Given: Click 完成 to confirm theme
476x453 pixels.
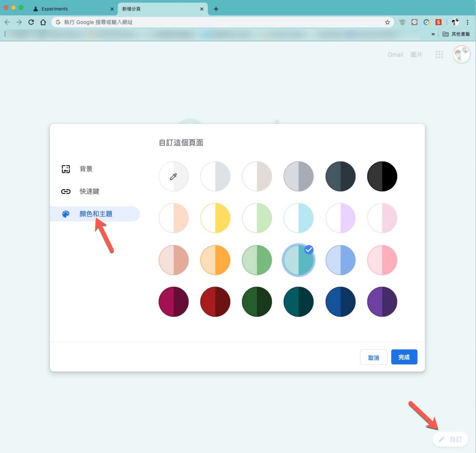Looking at the screenshot, I should [404, 357].
